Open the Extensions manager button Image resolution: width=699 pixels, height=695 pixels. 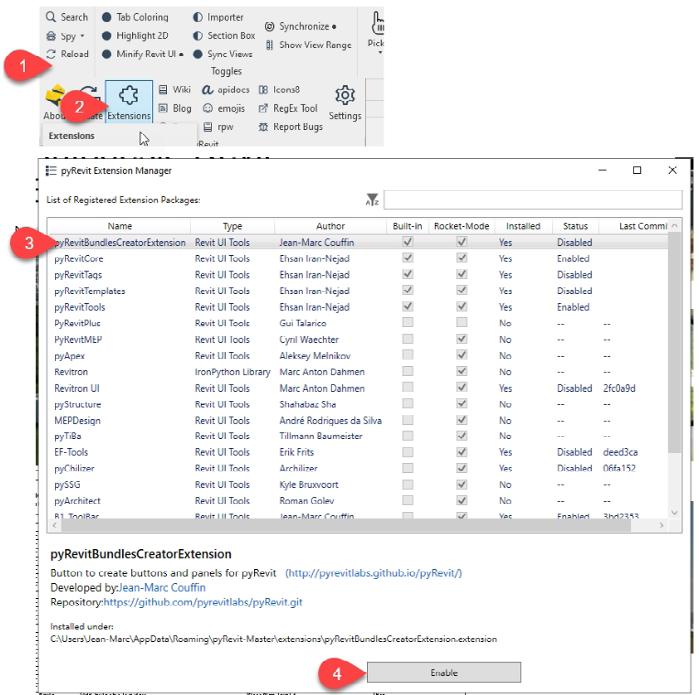tap(129, 101)
